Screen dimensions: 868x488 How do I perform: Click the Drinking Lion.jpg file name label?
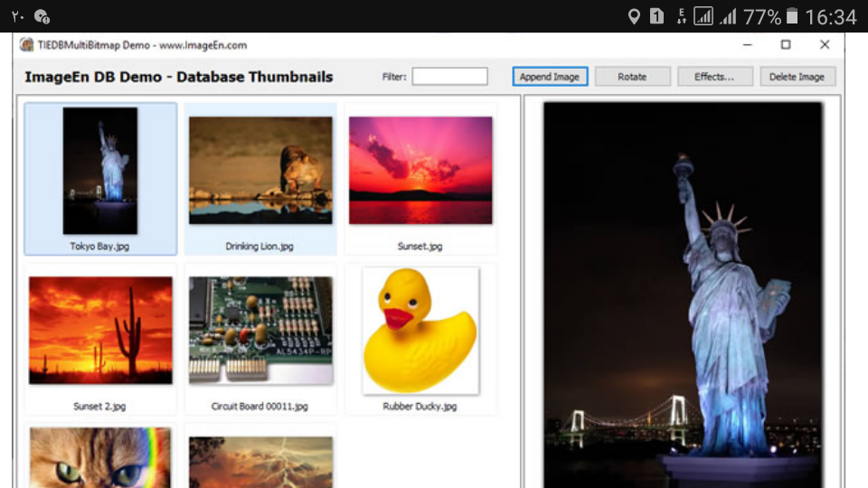click(259, 246)
